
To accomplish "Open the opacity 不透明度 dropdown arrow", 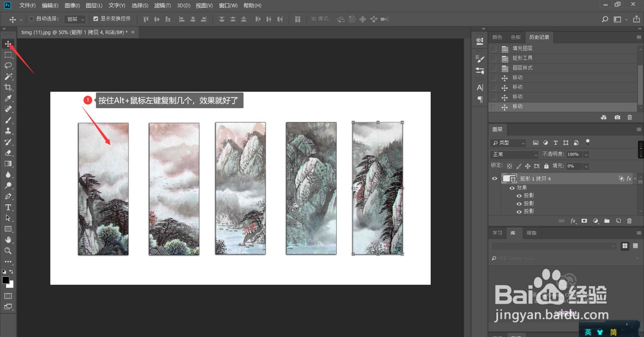I will pos(586,154).
